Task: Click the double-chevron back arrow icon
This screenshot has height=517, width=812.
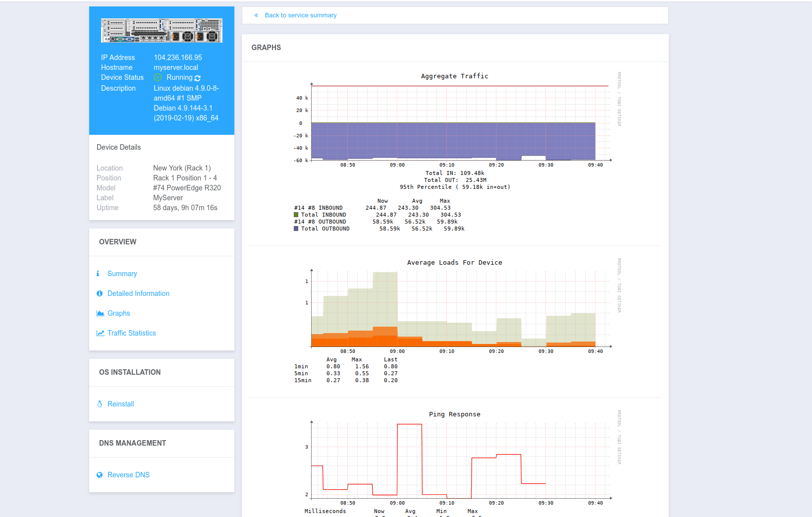Action: pos(256,15)
